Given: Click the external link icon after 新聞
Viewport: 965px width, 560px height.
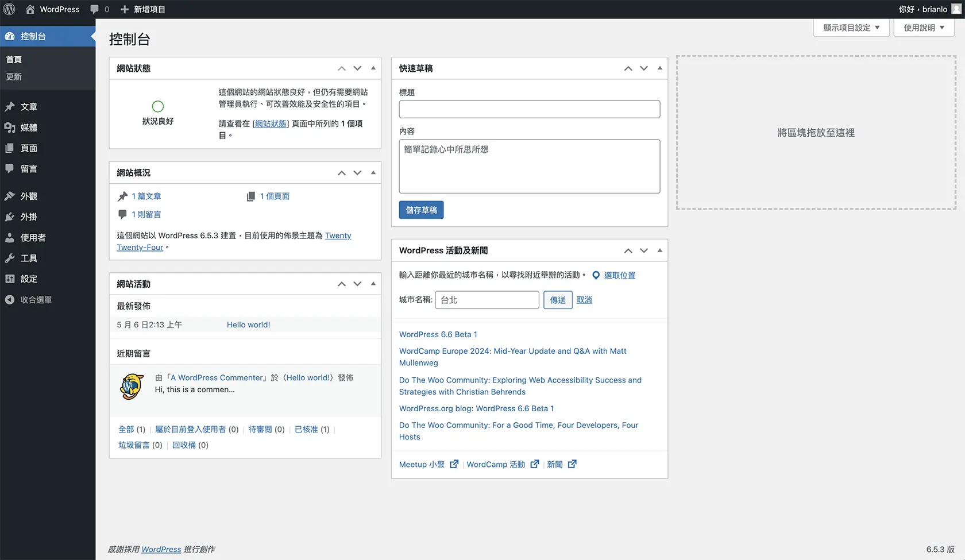Looking at the screenshot, I should (572, 464).
